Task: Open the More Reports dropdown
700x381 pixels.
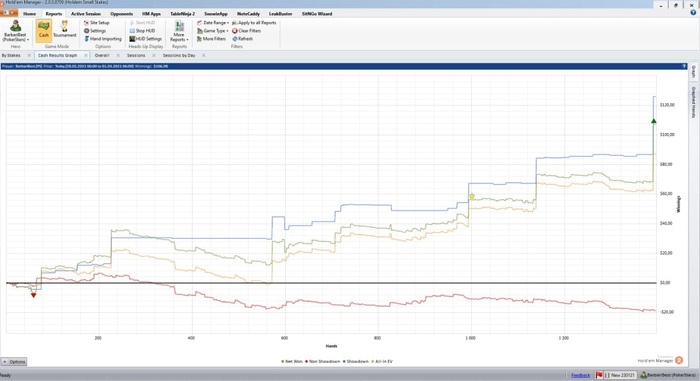Action: coord(179,31)
